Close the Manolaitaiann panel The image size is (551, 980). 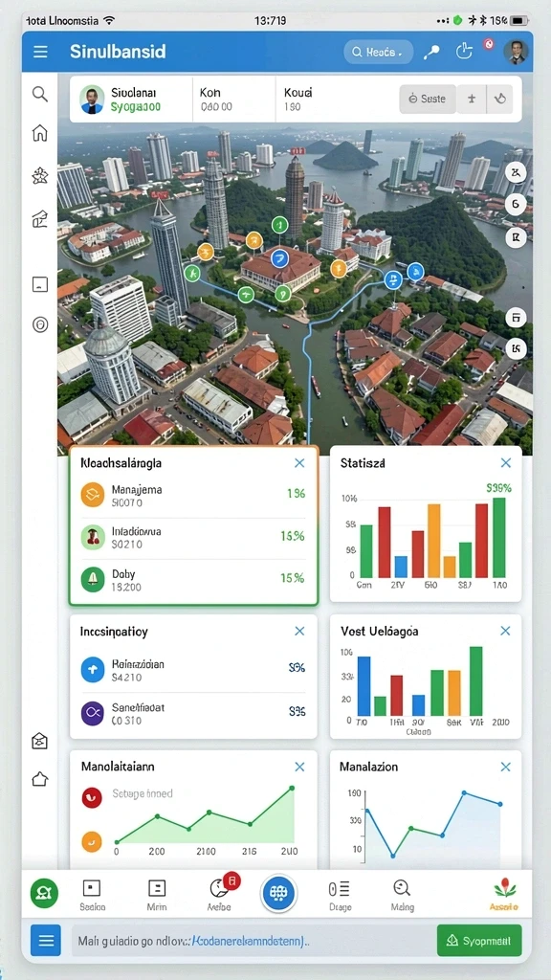pyautogui.click(x=299, y=767)
